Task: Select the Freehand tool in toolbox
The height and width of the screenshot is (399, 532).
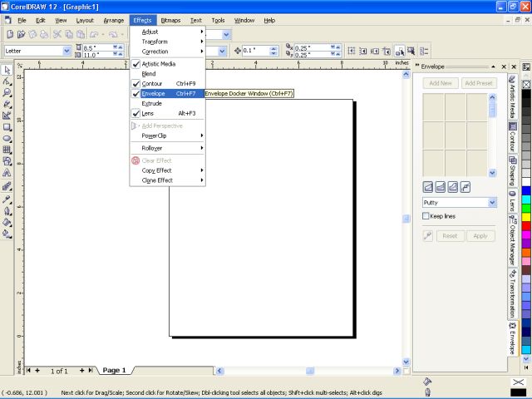Action: pyautogui.click(x=7, y=104)
